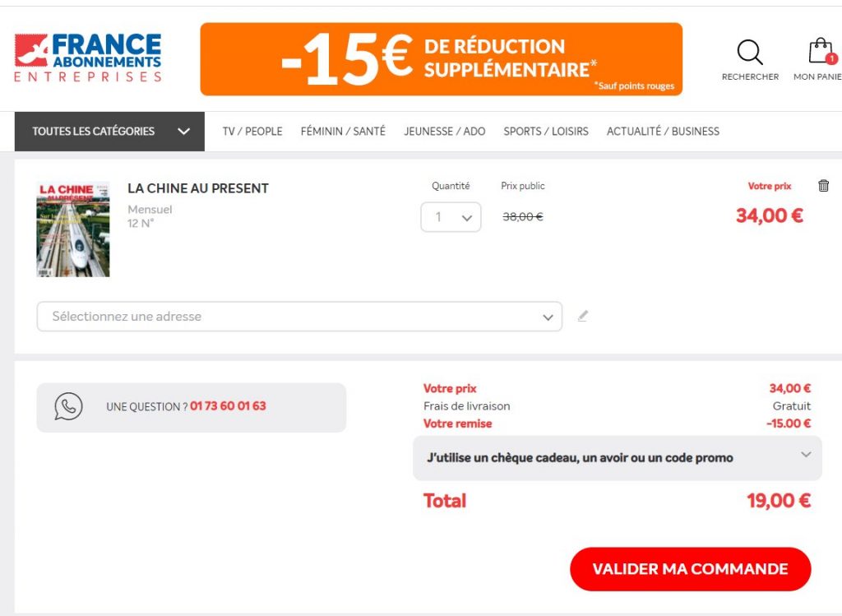Viewport: 842px width, 616px height.
Task: Click the phone question icon
Action: [68, 406]
